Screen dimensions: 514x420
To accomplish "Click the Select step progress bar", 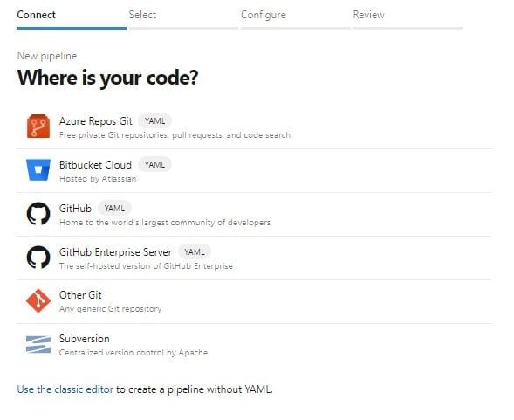I will (x=184, y=28).
